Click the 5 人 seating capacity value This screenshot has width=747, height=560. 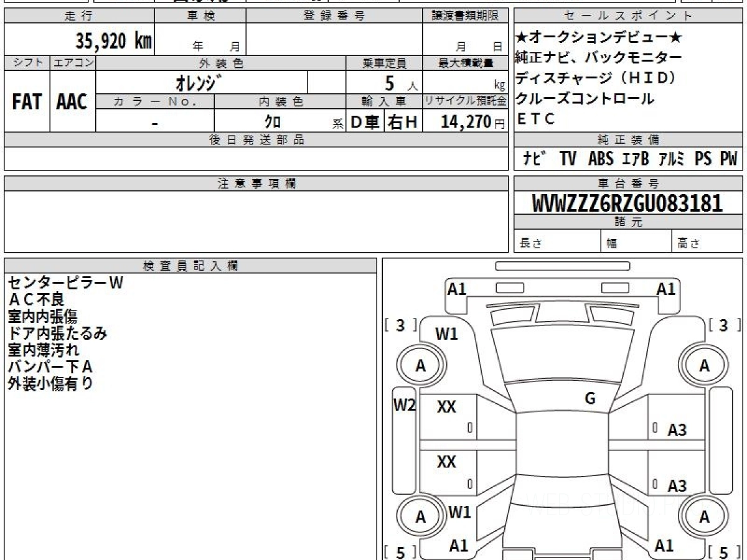[x=402, y=83]
